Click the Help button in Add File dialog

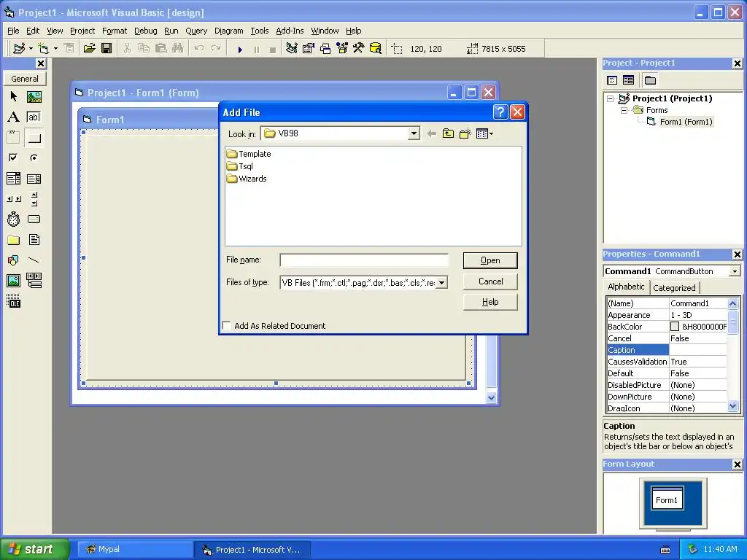point(490,302)
